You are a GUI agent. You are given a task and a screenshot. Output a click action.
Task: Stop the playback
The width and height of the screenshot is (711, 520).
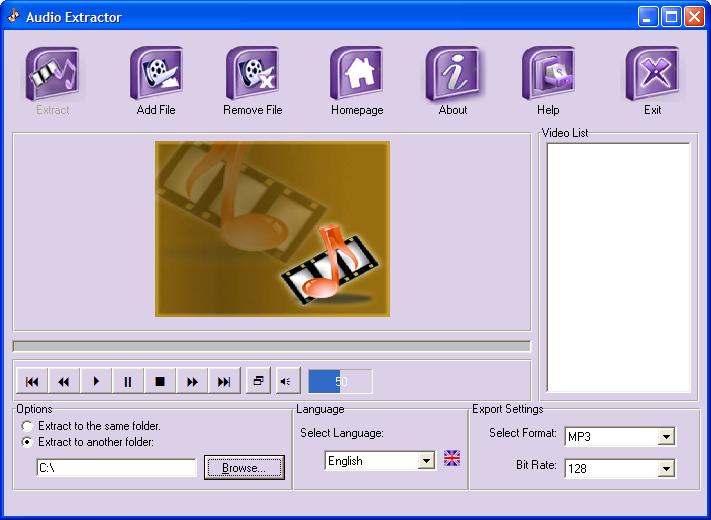click(x=160, y=381)
